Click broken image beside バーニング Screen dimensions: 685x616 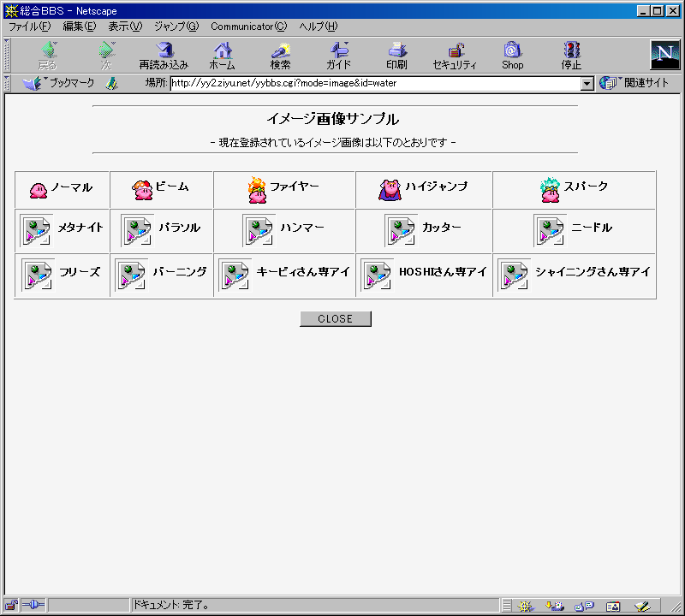point(132,275)
